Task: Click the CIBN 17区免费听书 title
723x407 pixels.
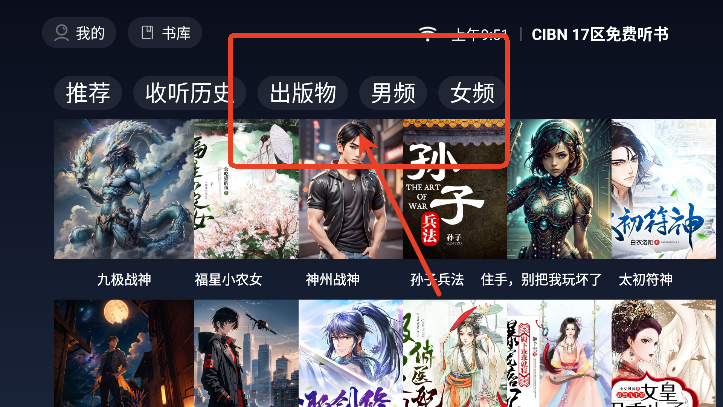Action: [x=600, y=34]
